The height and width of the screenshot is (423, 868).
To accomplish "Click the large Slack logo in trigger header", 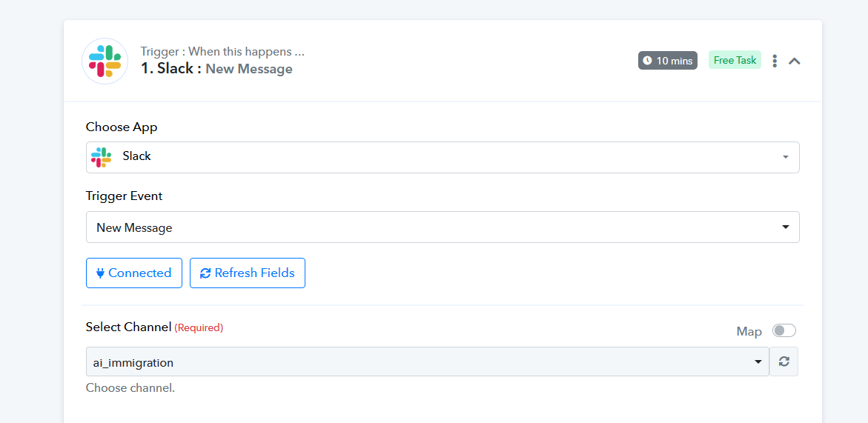I will click(105, 61).
